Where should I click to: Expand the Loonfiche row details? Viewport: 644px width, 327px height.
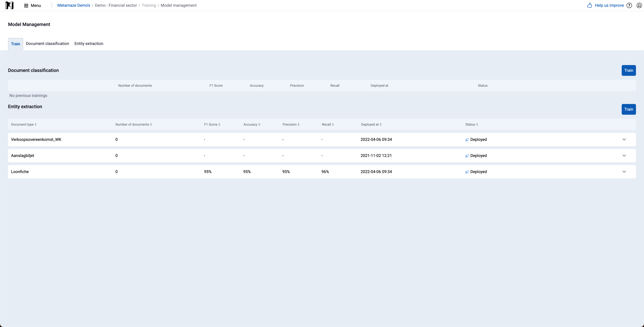(624, 172)
